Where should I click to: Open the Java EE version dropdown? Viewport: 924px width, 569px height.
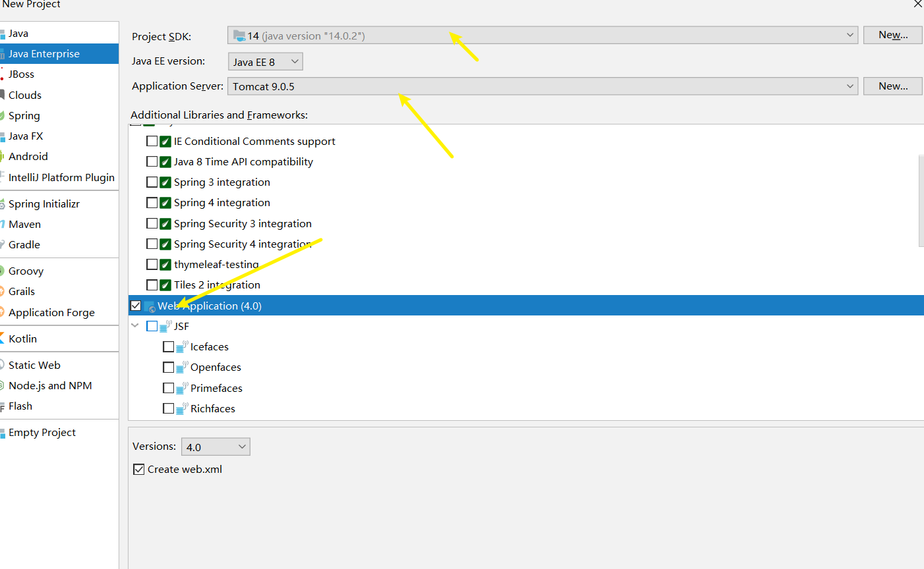[x=266, y=61]
